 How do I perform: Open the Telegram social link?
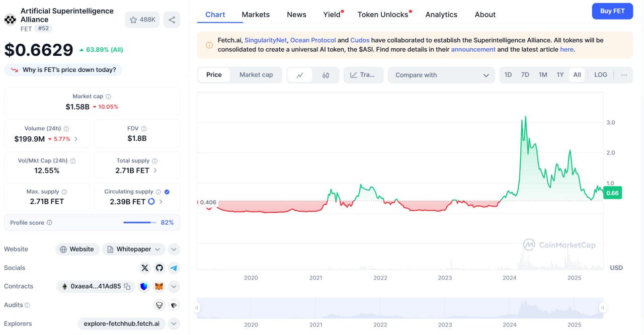174,268
